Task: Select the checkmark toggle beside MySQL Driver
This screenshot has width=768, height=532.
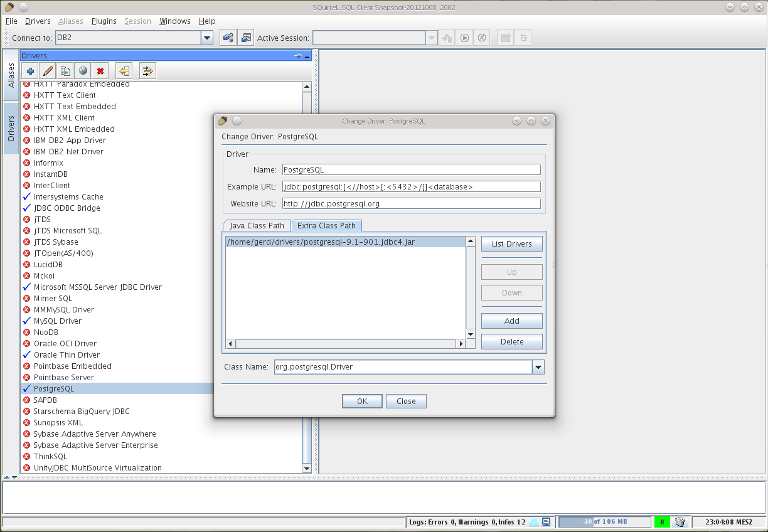Action: [x=26, y=321]
